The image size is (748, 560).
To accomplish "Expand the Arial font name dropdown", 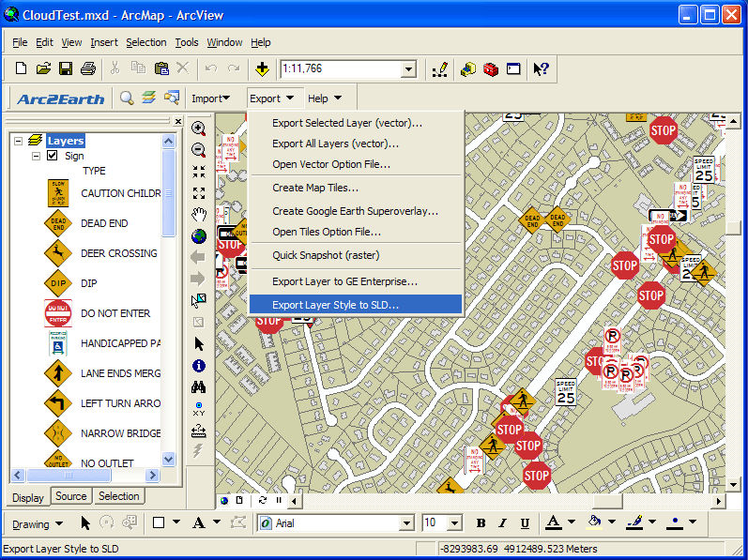I will (x=406, y=523).
